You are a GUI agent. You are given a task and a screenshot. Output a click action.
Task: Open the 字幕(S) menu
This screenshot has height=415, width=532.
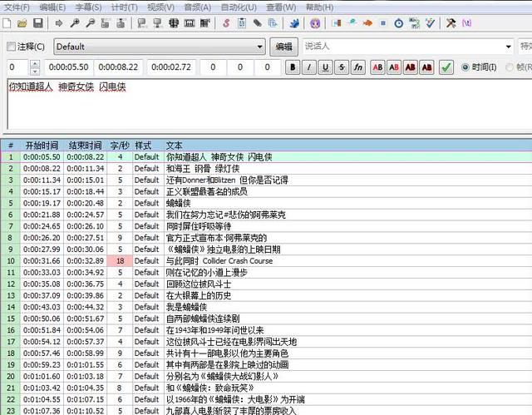89,7
